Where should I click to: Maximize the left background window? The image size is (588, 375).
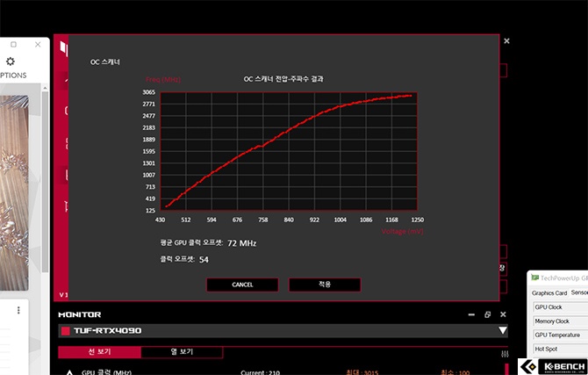click(x=13, y=44)
